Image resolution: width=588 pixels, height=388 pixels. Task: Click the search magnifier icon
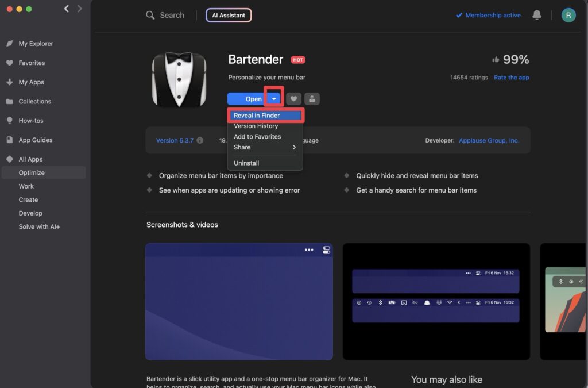click(150, 15)
